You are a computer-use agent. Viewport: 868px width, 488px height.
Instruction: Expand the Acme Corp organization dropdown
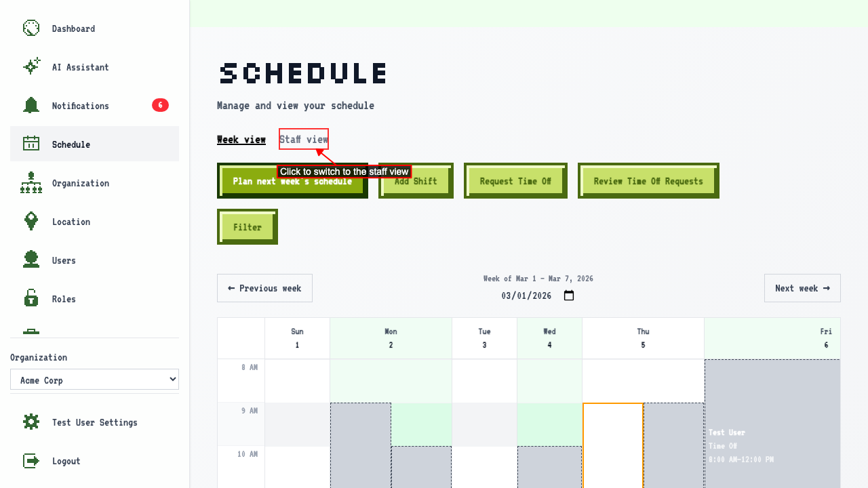[94, 380]
